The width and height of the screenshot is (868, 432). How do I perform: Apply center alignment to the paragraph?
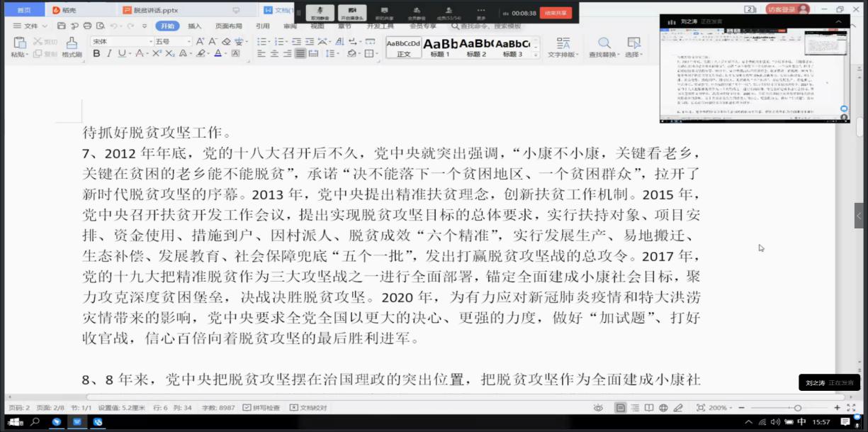[x=274, y=53]
